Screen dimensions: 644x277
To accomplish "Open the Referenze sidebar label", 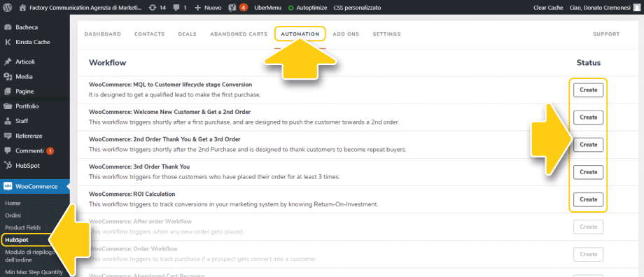I will (x=29, y=136).
